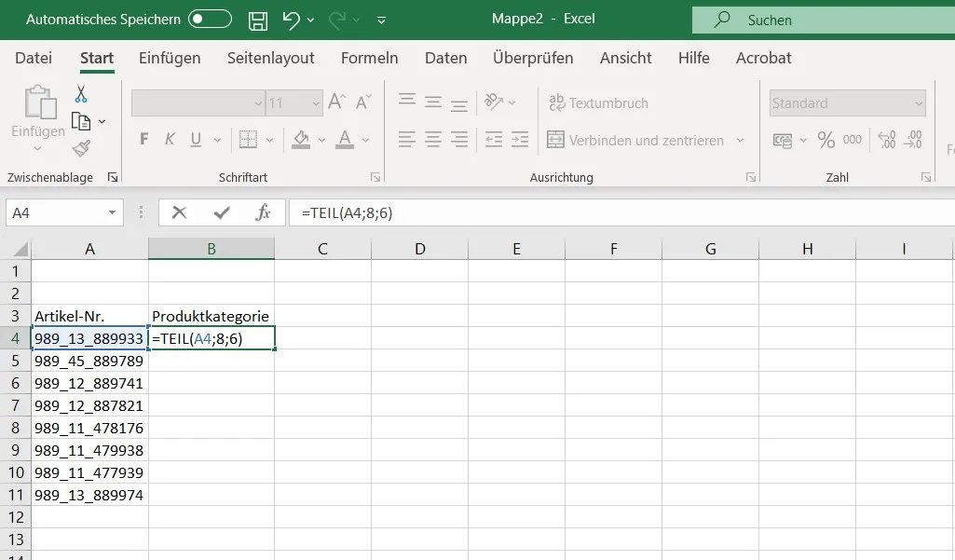The image size is (955, 560).
Task: Click the Textumbruch button
Action: pyautogui.click(x=598, y=103)
